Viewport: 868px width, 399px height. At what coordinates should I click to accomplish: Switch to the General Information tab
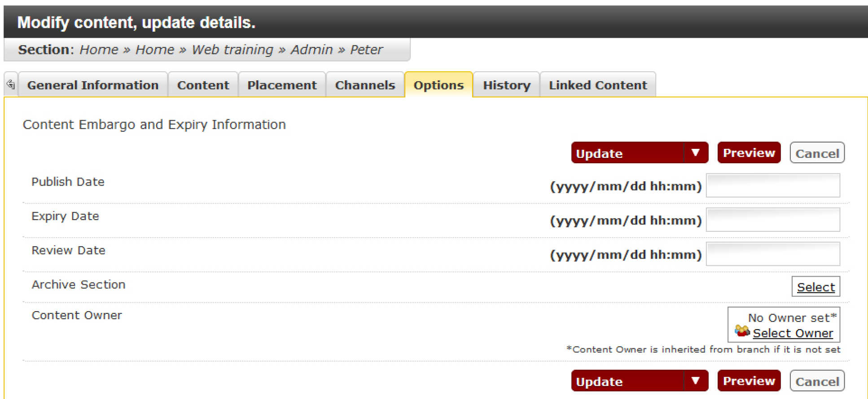tap(92, 85)
